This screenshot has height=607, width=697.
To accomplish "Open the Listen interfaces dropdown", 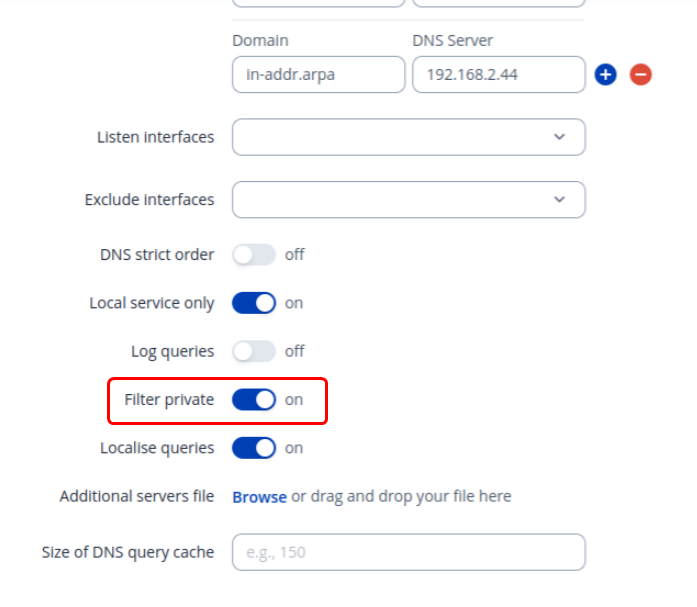I will click(408, 137).
